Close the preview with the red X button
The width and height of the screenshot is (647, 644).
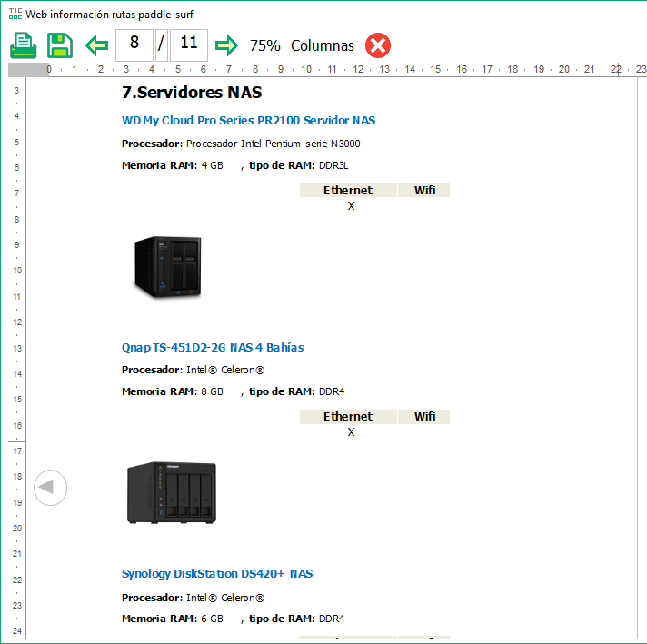tap(377, 45)
